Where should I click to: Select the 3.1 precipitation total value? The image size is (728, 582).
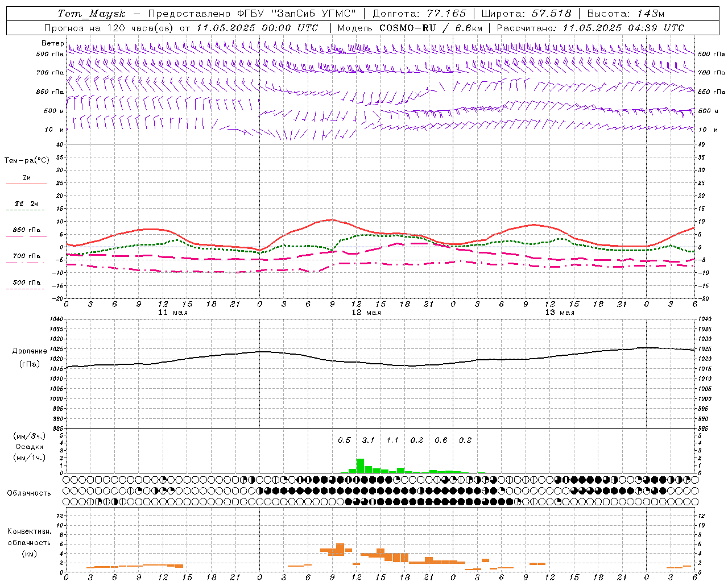coord(369,440)
